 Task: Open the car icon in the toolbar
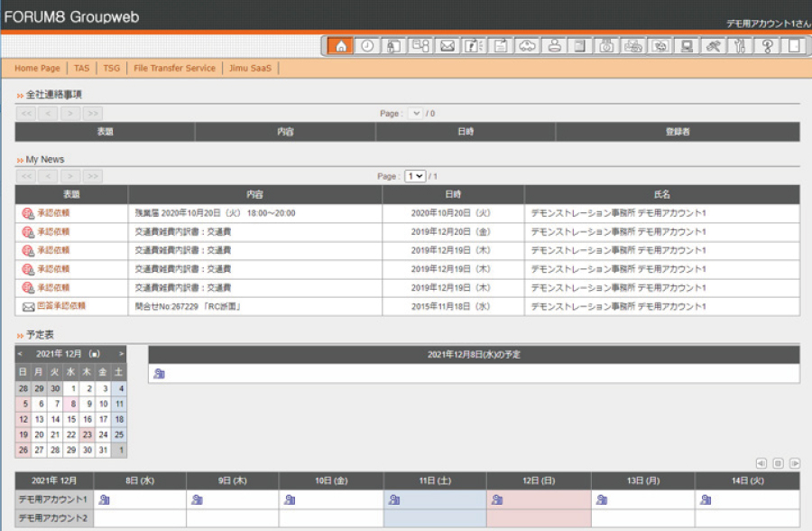coord(527,46)
